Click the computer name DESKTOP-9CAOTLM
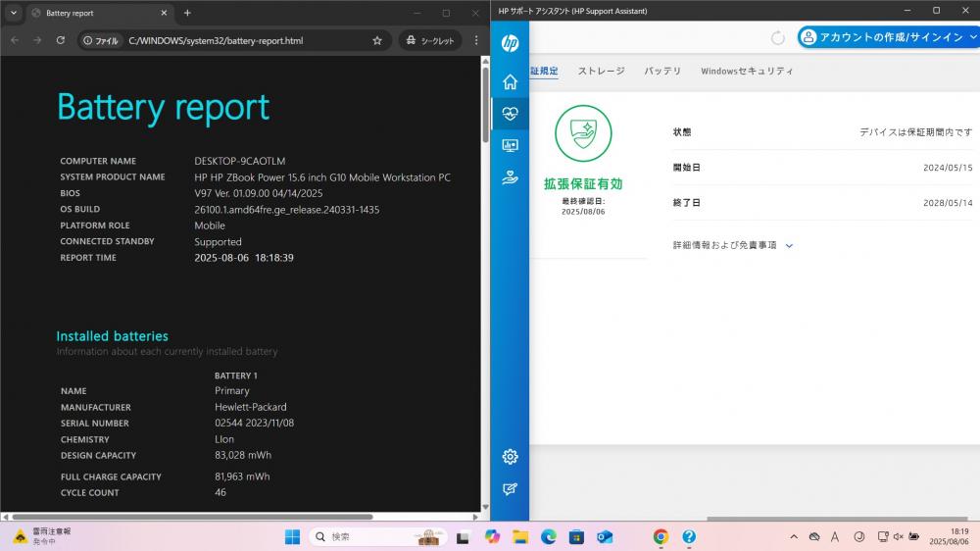Screen dimensions: 980x551 (240, 161)
